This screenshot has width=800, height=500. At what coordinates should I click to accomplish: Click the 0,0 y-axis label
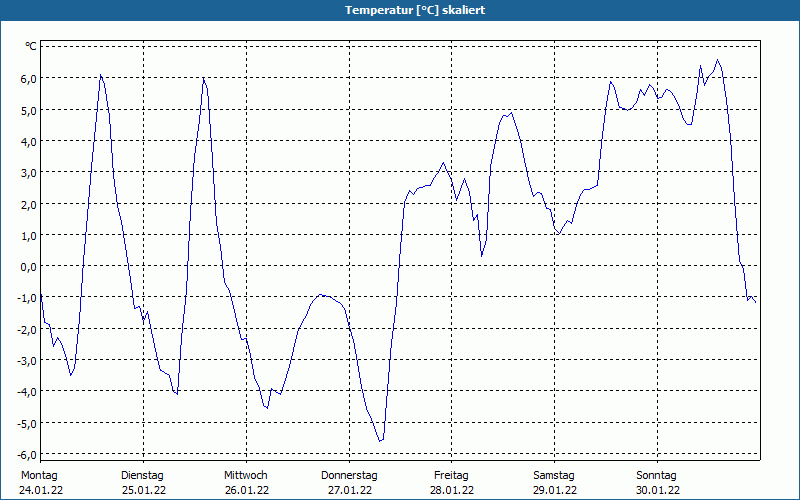pos(29,266)
